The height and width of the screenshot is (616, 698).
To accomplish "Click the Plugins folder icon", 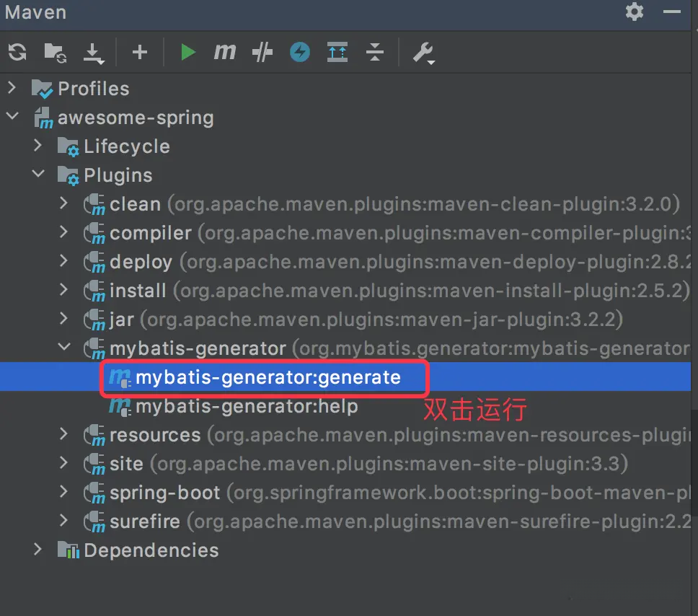I will 68,176.
